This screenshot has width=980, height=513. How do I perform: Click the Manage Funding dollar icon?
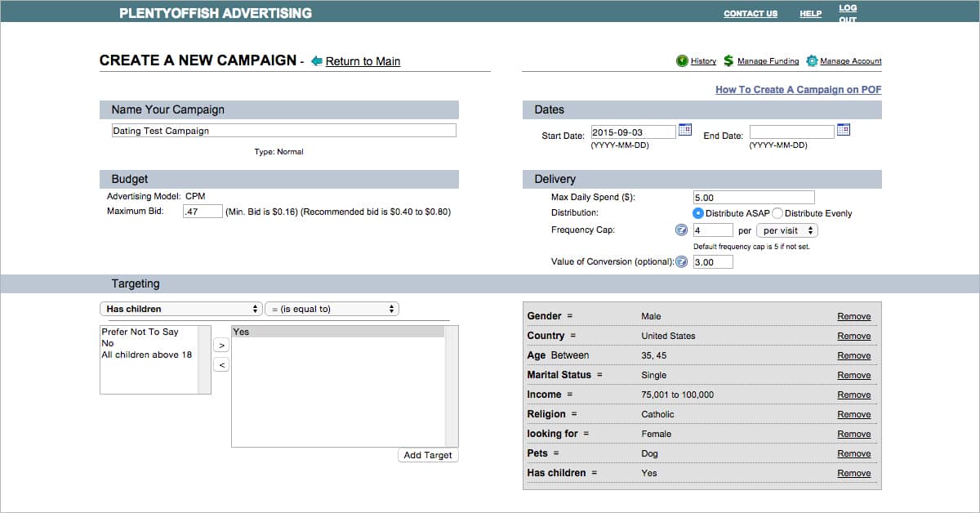[x=728, y=61]
